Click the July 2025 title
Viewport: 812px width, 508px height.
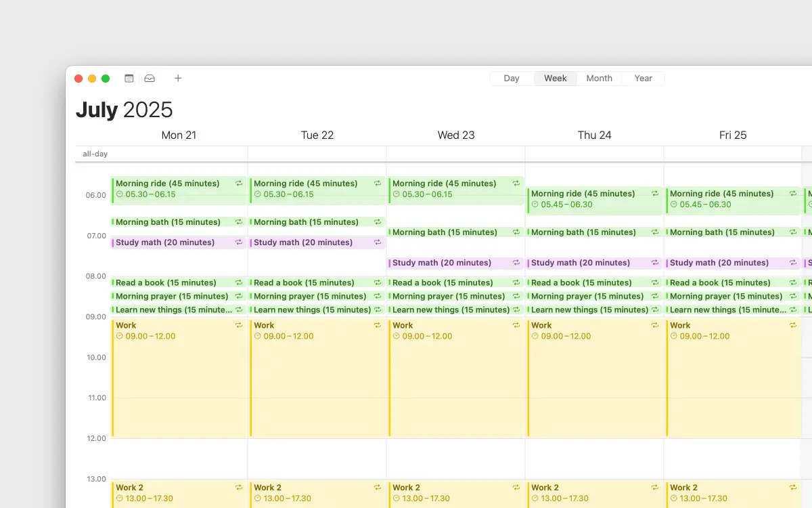click(124, 109)
